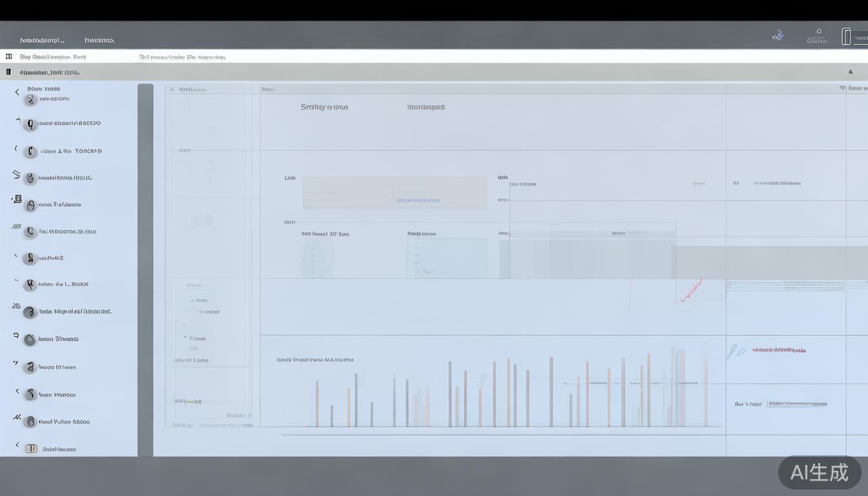Click the sidebar's vertical scrollbar
The image size is (868, 496).
click(x=145, y=270)
